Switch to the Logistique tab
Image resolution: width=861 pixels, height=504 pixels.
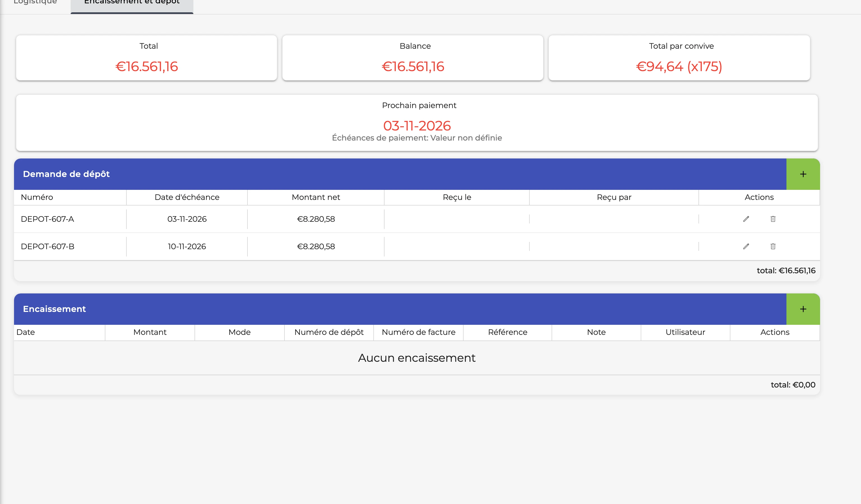(35, 3)
